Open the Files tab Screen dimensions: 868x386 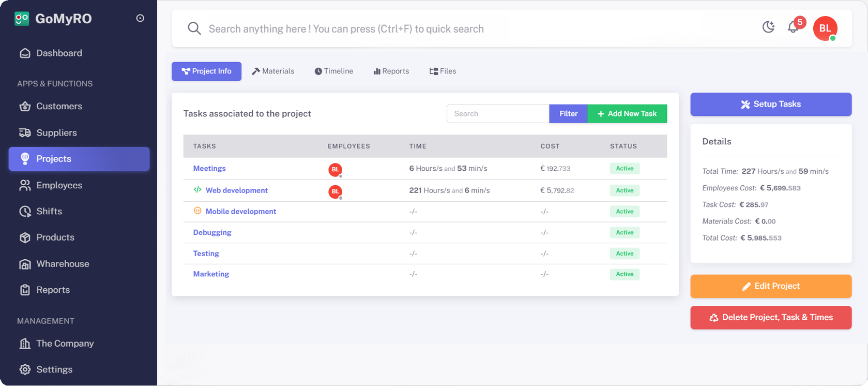(443, 71)
